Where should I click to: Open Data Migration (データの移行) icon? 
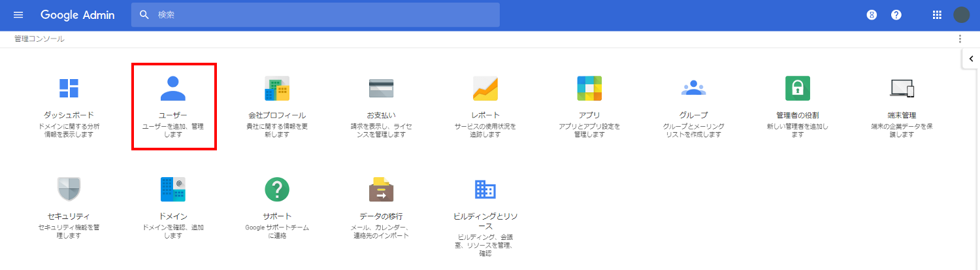(381, 190)
